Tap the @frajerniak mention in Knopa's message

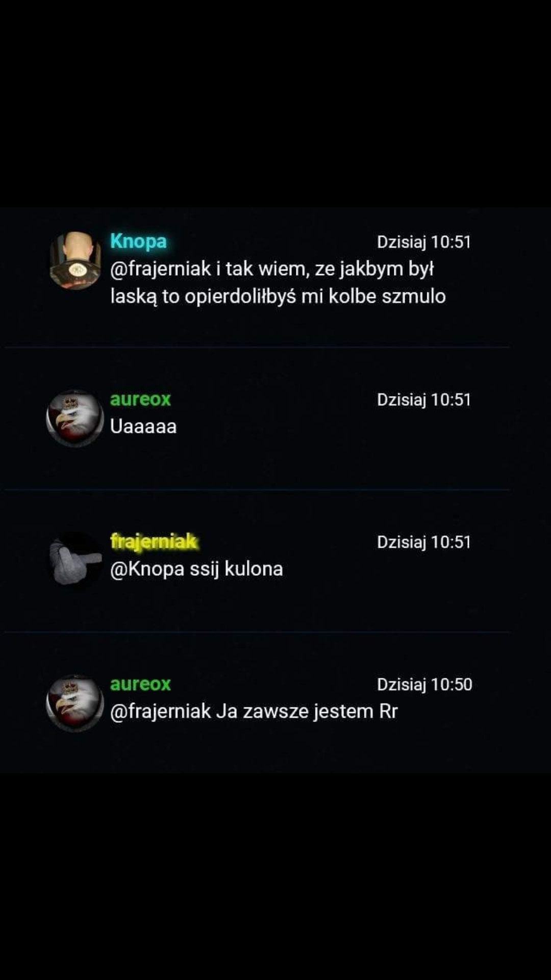161,268
